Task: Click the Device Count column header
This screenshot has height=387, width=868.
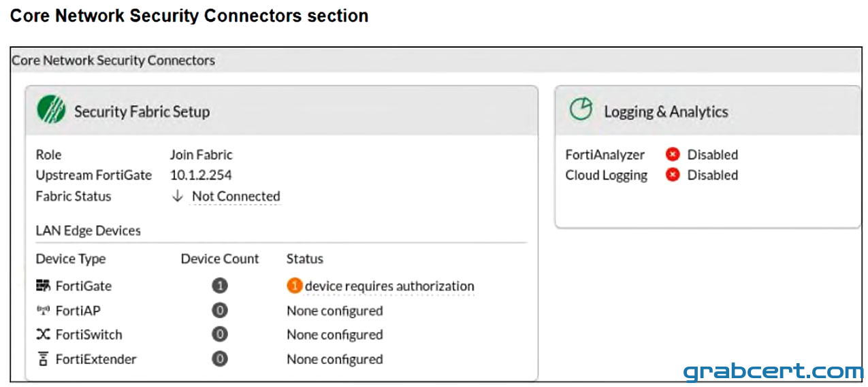Action: click(x=220, y=258)
